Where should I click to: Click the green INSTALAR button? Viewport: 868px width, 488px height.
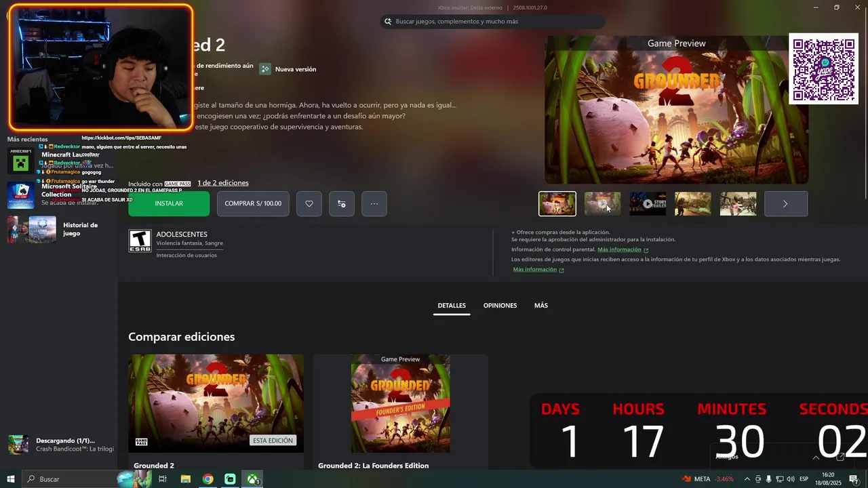[x=169, y=203]
